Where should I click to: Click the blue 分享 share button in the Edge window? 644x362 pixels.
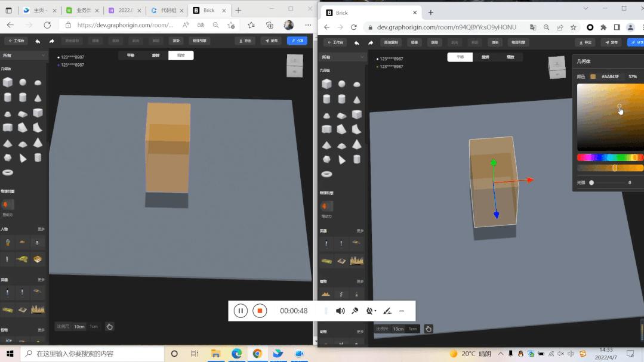pos(297,41)
